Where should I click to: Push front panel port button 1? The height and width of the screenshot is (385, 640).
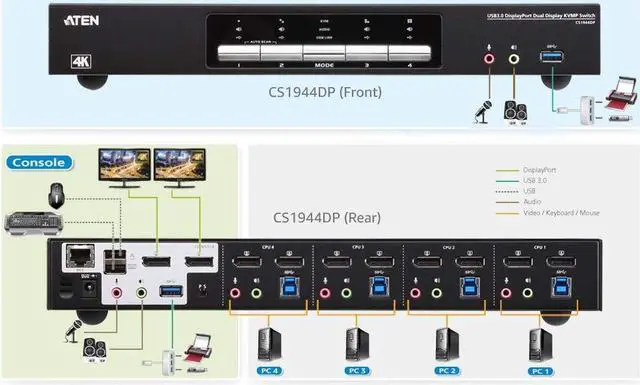pyautogui.click(x=239, y=53)
